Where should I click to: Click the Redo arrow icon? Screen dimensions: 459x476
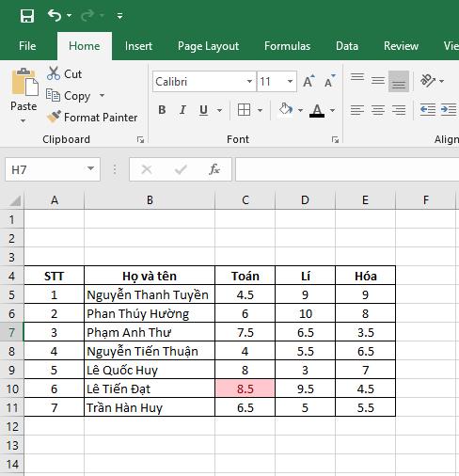pos(87,15)
